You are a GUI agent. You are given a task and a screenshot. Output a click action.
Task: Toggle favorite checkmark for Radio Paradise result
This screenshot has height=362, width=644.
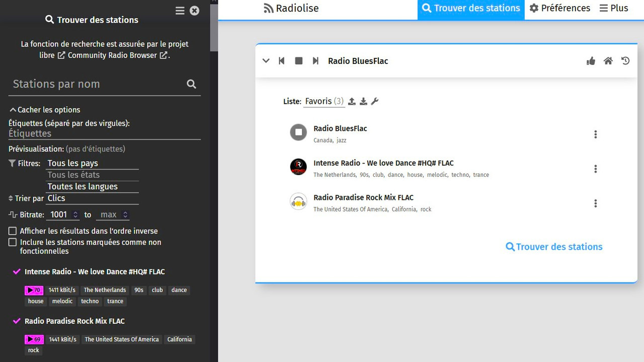pyautogui.click(x=17, y=321)
